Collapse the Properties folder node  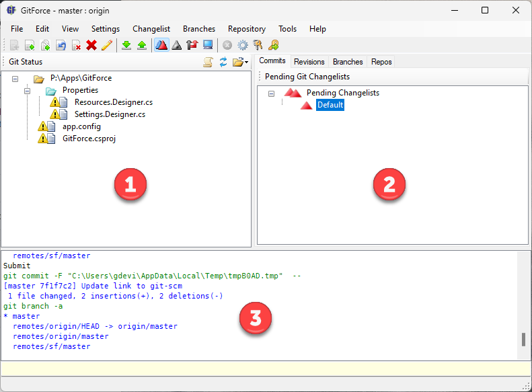(27, 91)
